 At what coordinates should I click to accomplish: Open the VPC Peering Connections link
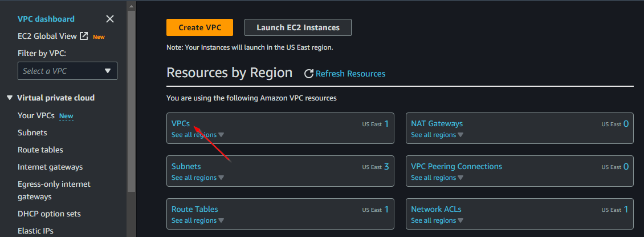(456, 166)
